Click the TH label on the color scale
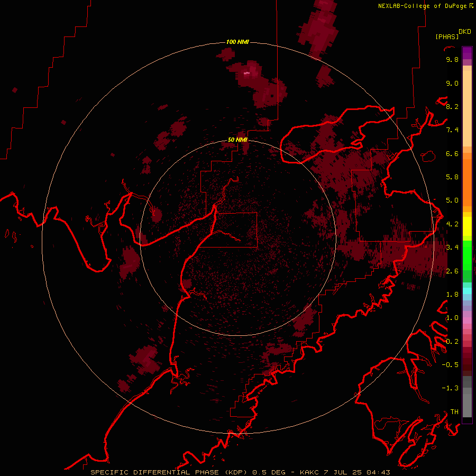476x476 pixels. pyautogui.click(x=454, y=412)
